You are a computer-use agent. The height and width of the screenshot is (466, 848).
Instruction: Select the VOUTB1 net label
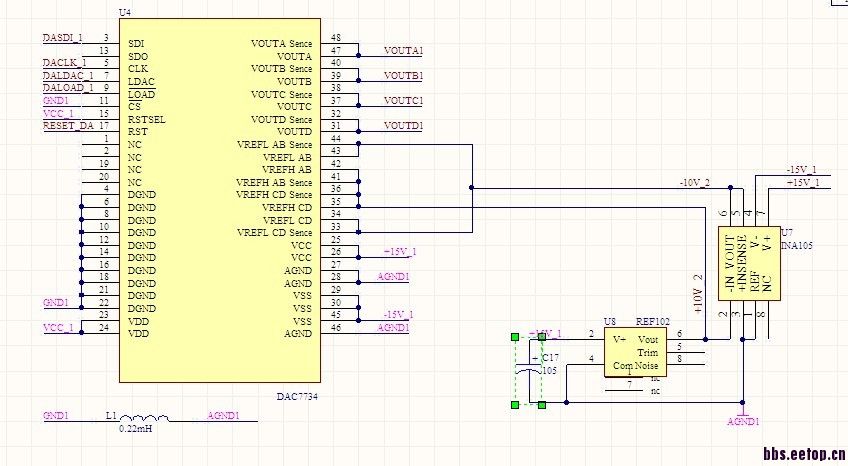[403, 75]
